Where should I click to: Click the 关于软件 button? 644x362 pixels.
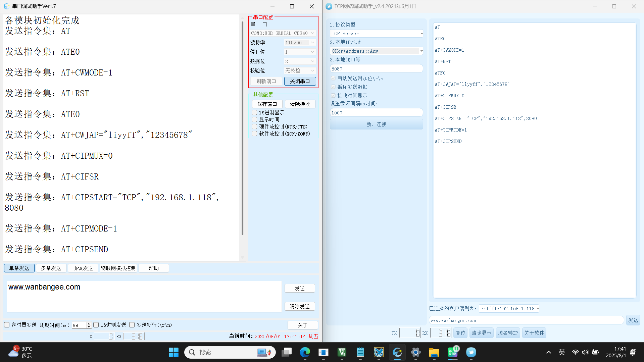(534, 333)
